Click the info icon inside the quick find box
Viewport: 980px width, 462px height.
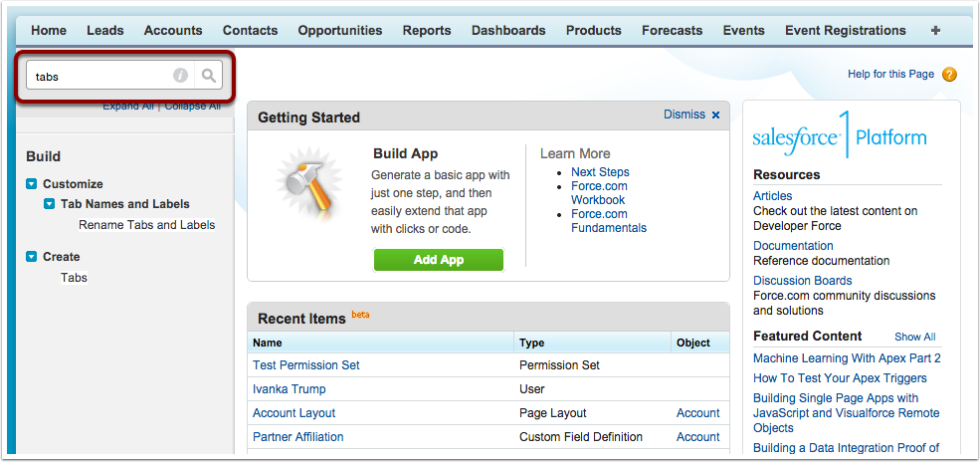180,76
